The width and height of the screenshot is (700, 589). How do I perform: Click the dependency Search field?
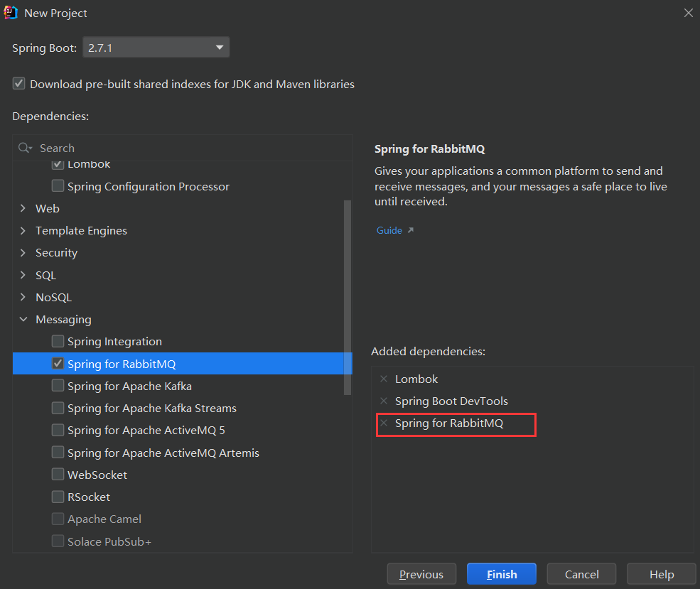tap(183, 148)
